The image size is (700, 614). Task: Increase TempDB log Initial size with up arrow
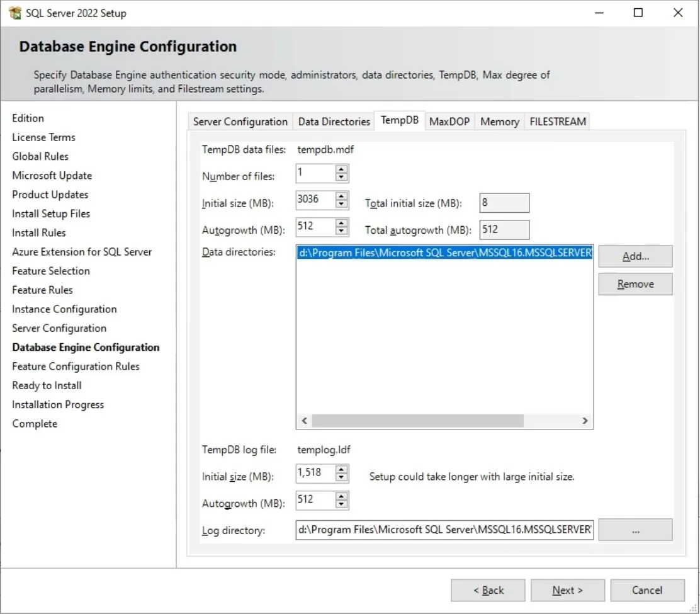(342, 469)
